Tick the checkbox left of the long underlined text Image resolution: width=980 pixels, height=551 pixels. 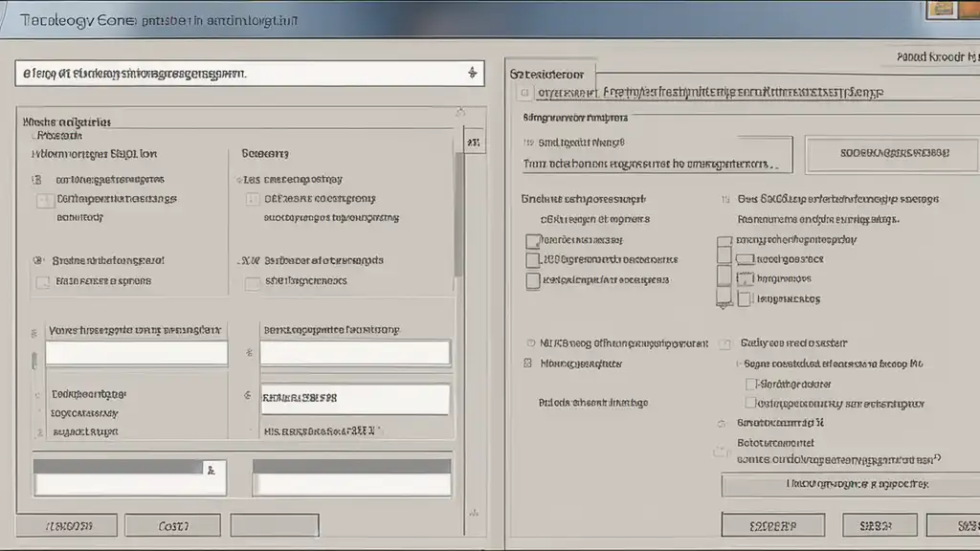(x=523, y=93)
